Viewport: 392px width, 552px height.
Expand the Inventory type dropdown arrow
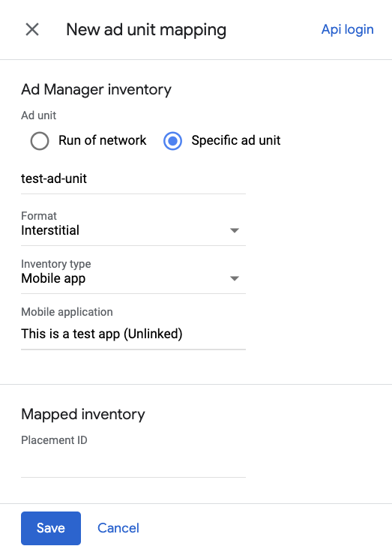tap(235, 278)
